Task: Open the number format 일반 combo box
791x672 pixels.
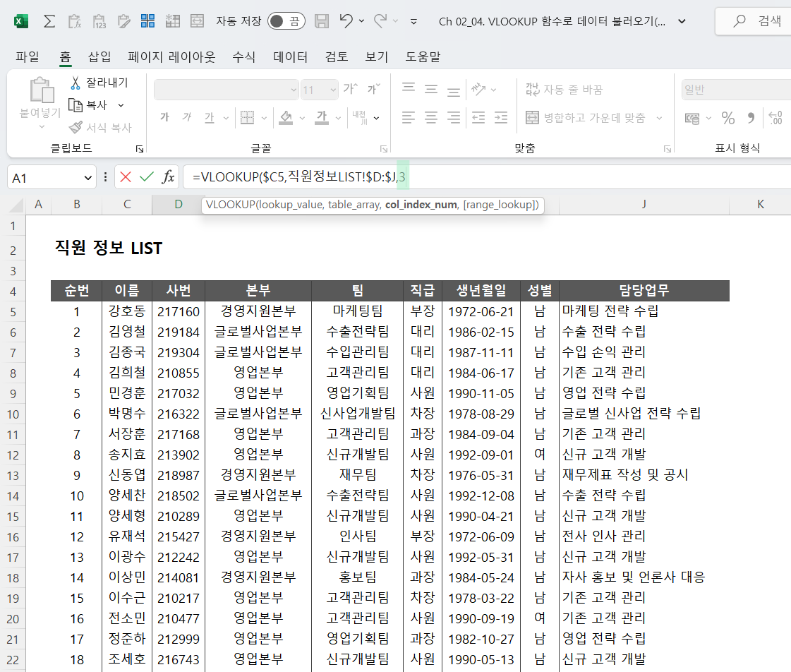Action: pyautogui.click(x=737, y=90)
